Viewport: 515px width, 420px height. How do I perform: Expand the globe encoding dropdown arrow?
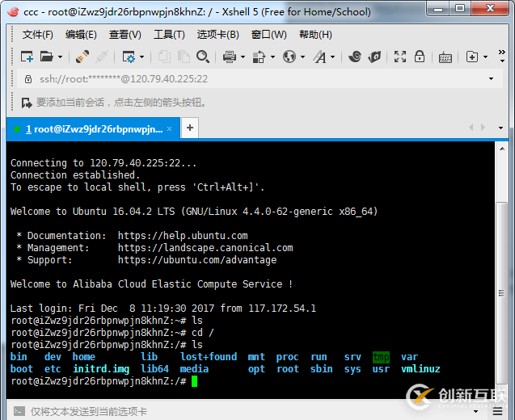(302, 57)
